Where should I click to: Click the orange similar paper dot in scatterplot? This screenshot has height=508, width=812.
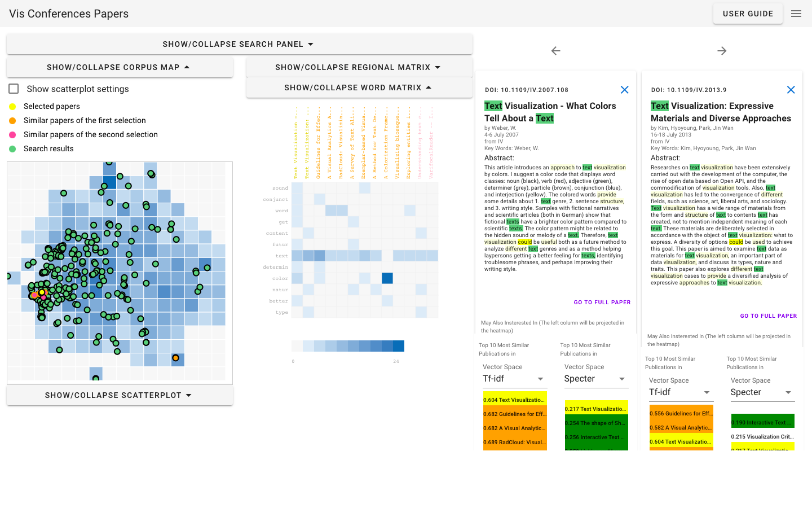point(176,358)
